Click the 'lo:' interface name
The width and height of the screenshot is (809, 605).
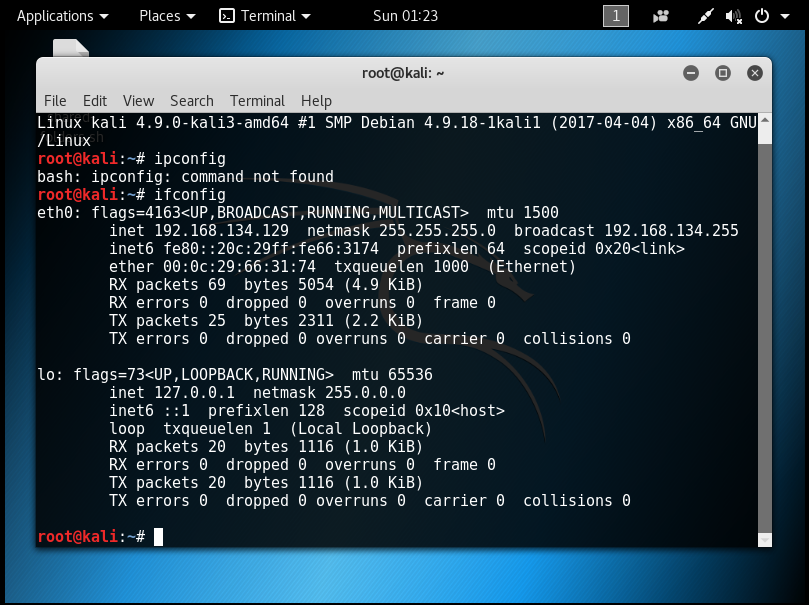coord(50,374)
